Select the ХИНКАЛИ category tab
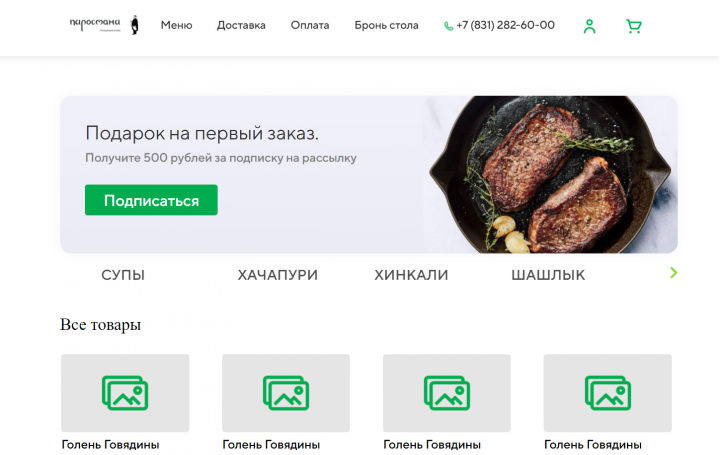Screen dimensions: 720x455 [411, 275]
